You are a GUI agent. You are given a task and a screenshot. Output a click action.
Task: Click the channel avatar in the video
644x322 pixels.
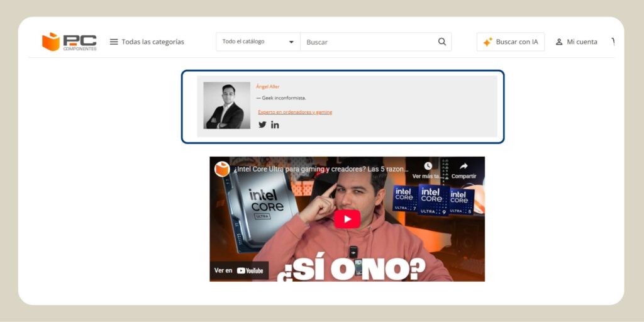tap(222, 169)
